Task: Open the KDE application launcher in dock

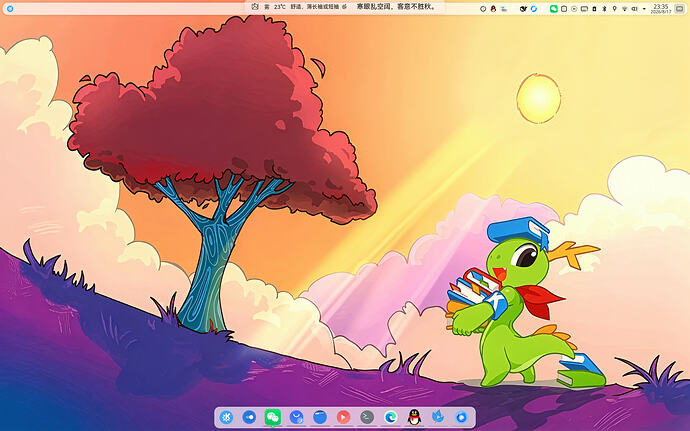Action: pyautogui.click(x=226, y=417)
